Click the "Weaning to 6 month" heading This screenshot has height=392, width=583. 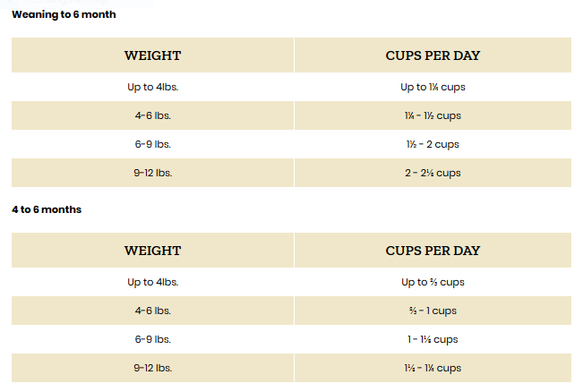click(x=64, y=15)
